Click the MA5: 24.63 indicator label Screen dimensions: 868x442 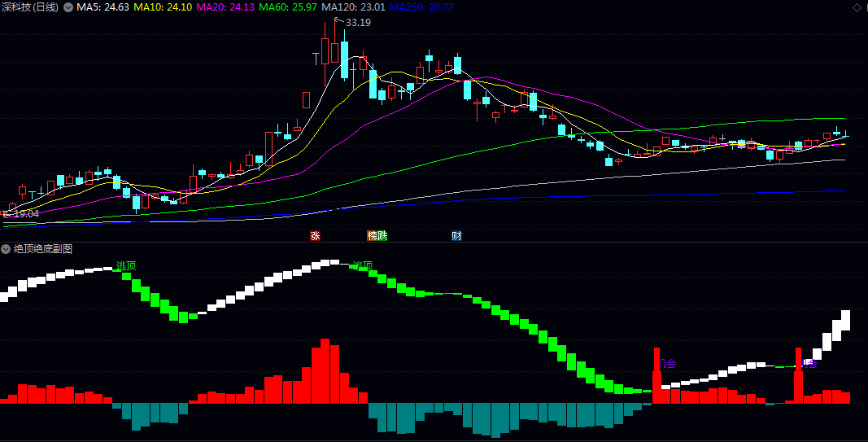[103, 7]
